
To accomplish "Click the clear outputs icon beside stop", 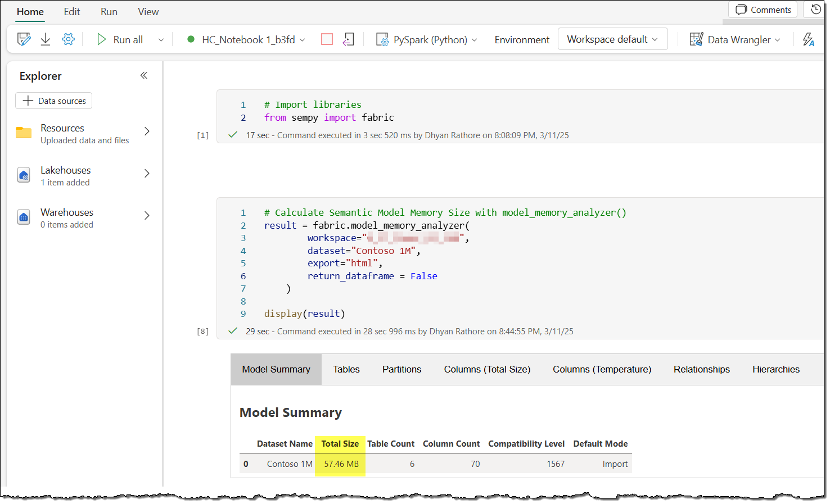I will click(x=349, y=39).
